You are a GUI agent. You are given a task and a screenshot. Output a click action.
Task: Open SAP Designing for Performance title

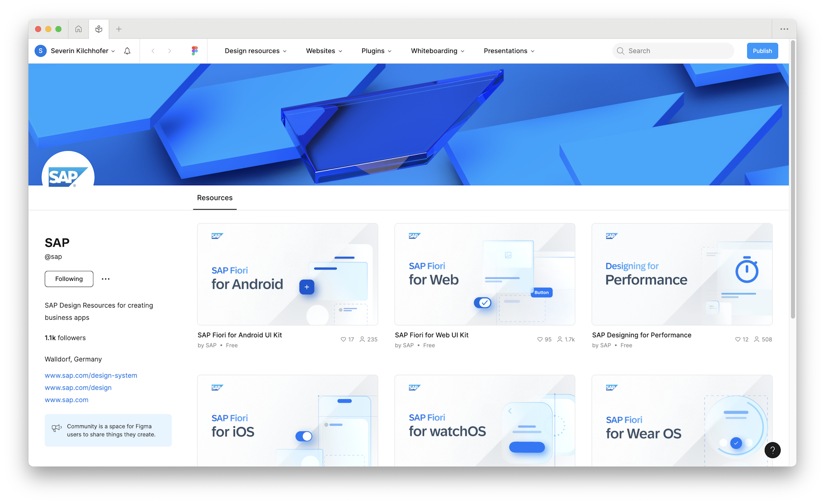pos(642,335)
